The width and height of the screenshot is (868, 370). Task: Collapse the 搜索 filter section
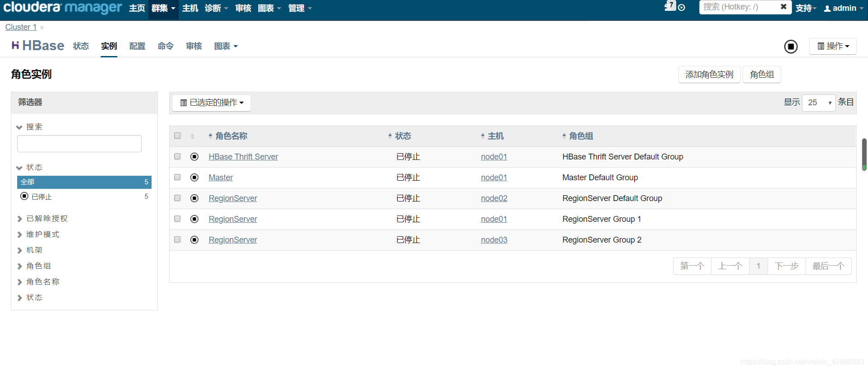coord(30,127)
